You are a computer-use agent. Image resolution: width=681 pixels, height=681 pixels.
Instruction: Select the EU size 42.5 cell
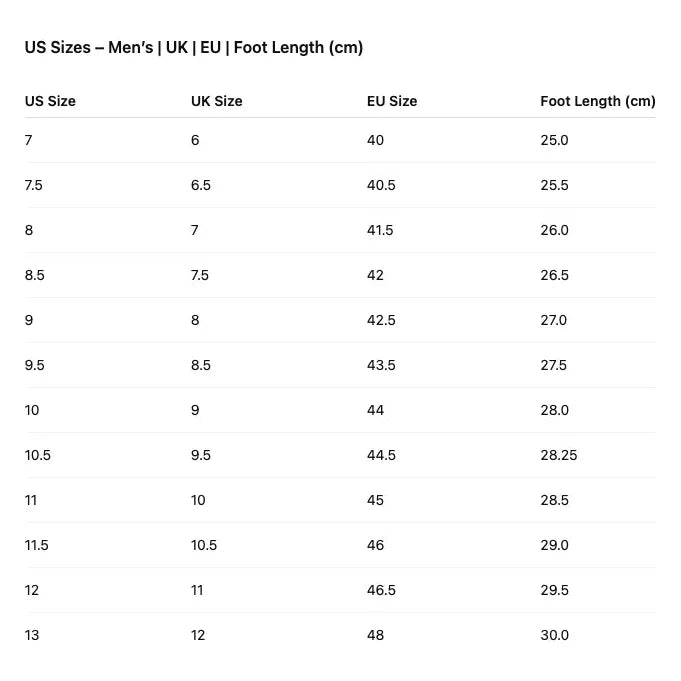pyautogui.click(x=381, y=320)
